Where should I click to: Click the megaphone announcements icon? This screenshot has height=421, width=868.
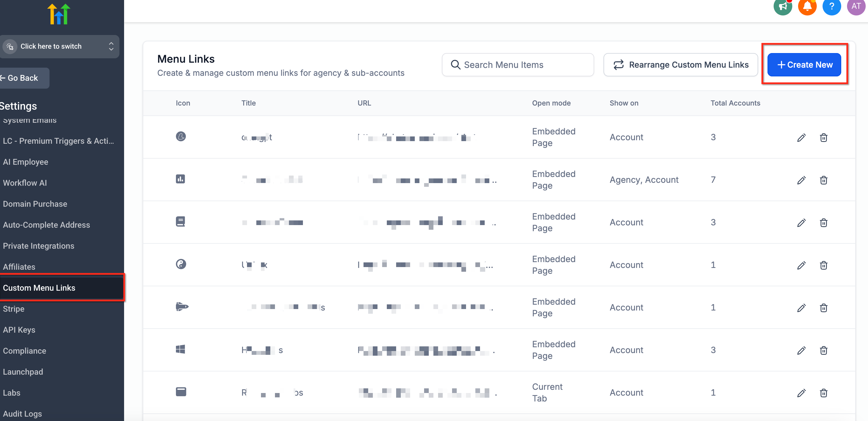[x=782, y=6]
